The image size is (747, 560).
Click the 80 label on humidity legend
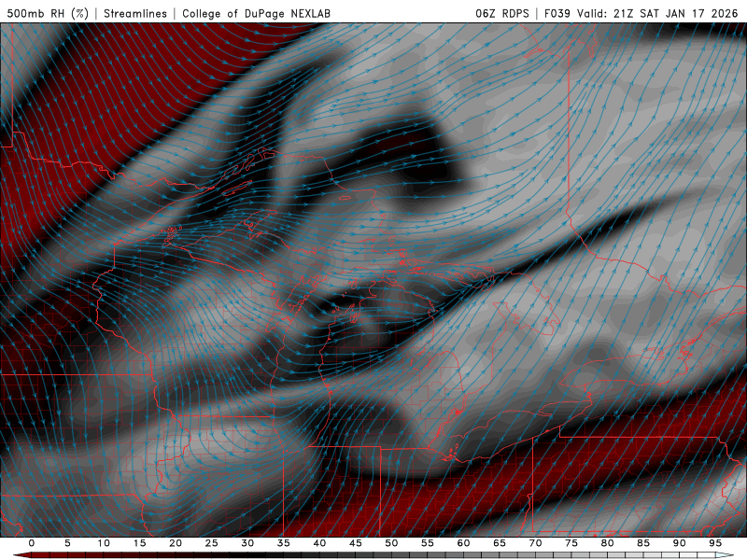click(607, 543)
